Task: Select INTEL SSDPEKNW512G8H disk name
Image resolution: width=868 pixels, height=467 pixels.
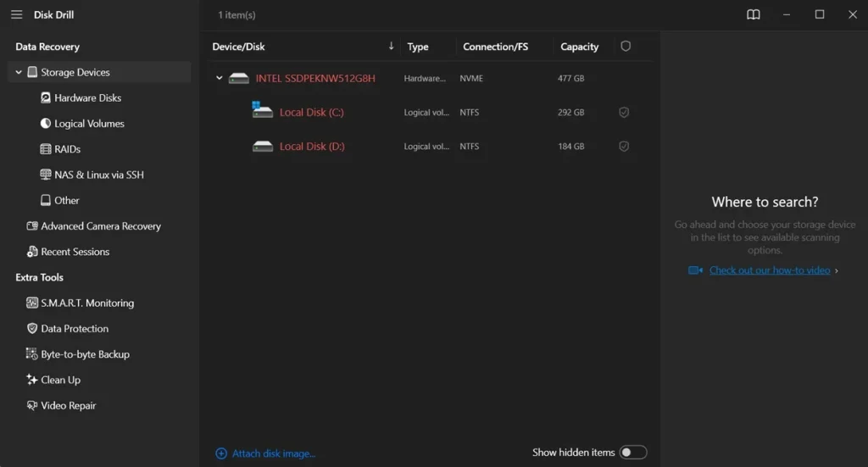Action: 315,79
